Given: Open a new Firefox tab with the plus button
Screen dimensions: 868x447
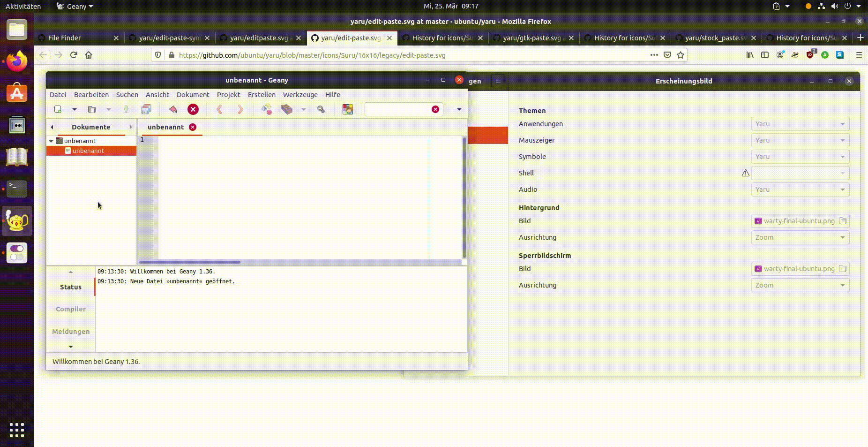Looking at the screenshot, I should click(860, 38).
